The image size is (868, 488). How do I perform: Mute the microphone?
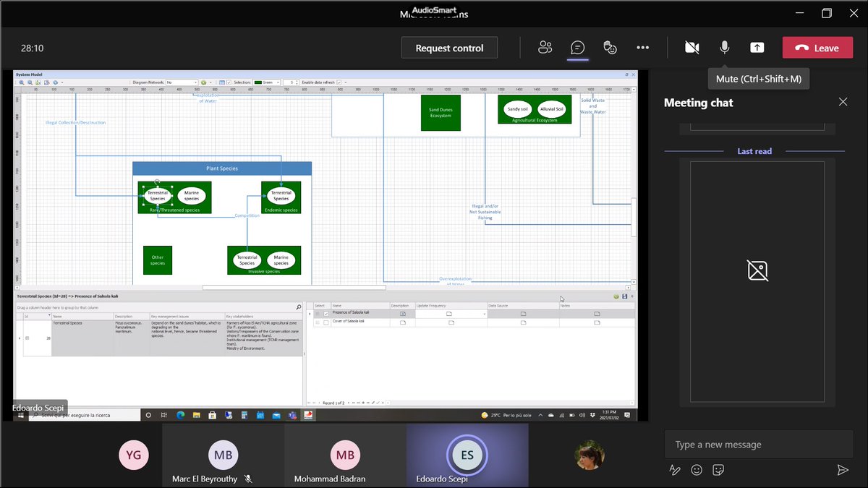coord(724,48)
